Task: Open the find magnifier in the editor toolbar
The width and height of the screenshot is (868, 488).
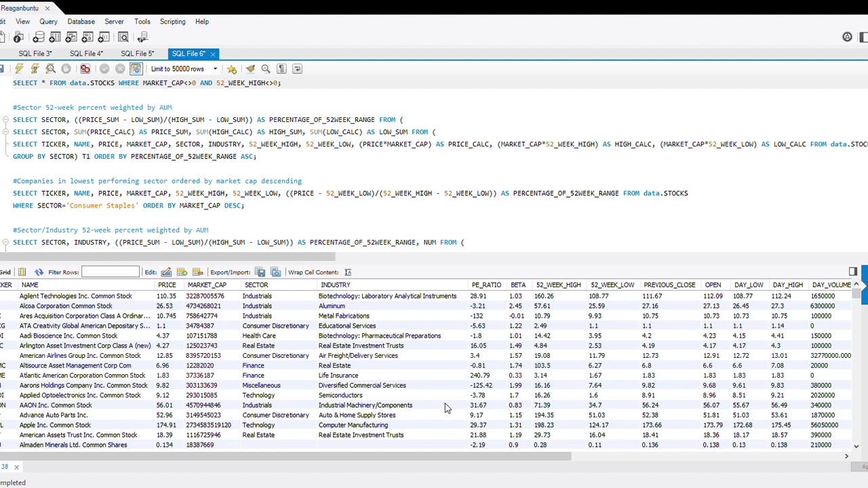Action: coord(266,68)
